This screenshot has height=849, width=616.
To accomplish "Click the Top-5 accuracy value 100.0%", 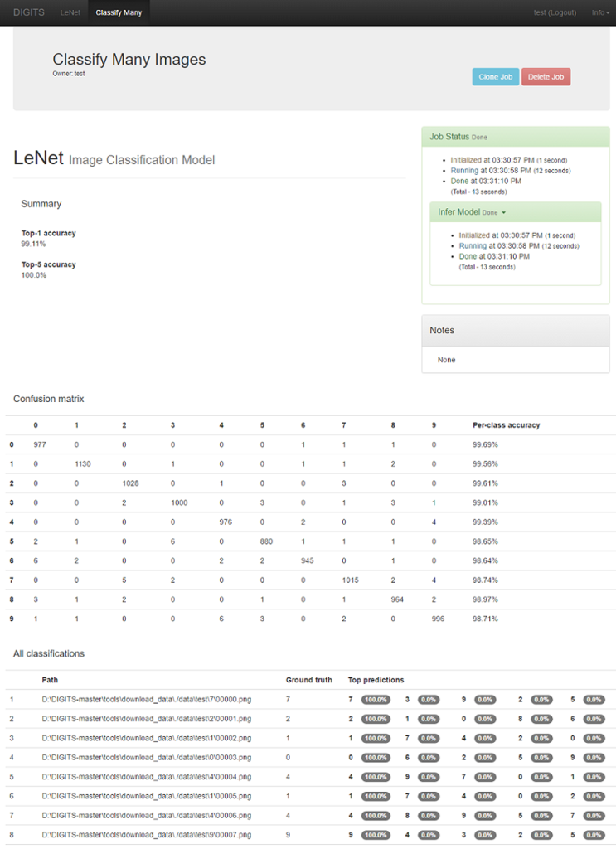I will click(33, 275).
